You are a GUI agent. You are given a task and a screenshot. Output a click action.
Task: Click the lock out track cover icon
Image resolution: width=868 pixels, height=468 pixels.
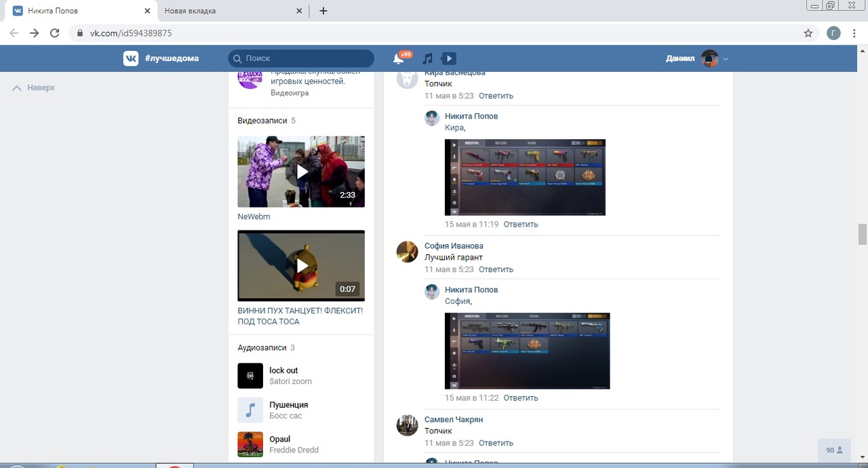pyautogui.click(x=250, y=376)
